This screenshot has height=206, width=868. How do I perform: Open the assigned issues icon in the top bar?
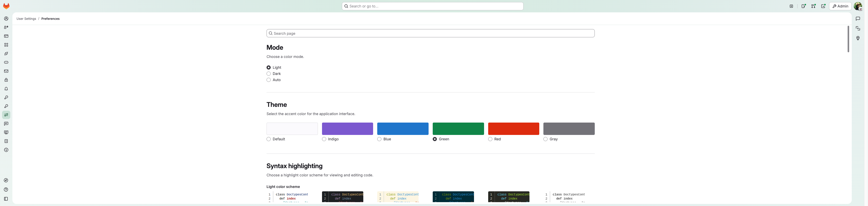pos(804,6)
